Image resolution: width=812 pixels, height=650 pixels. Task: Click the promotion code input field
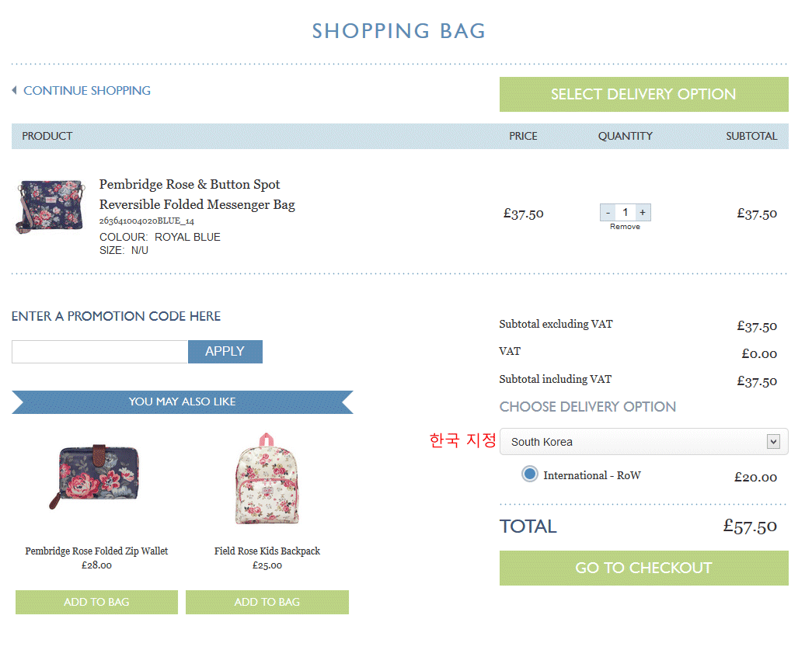[x=99, y=352]
